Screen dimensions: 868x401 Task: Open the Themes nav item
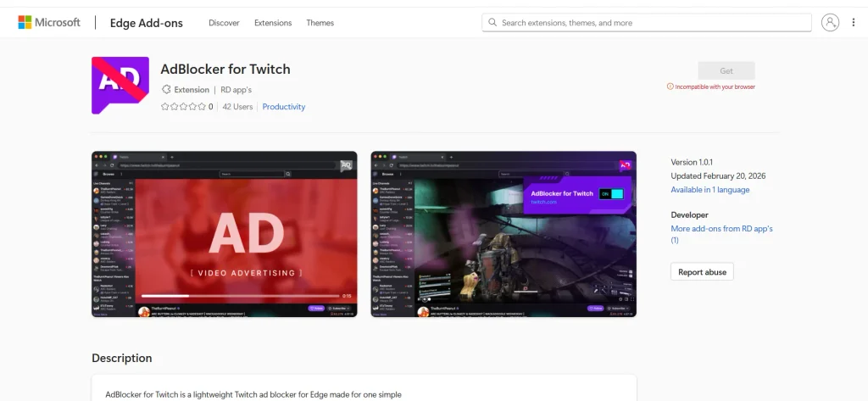(320, 23)
